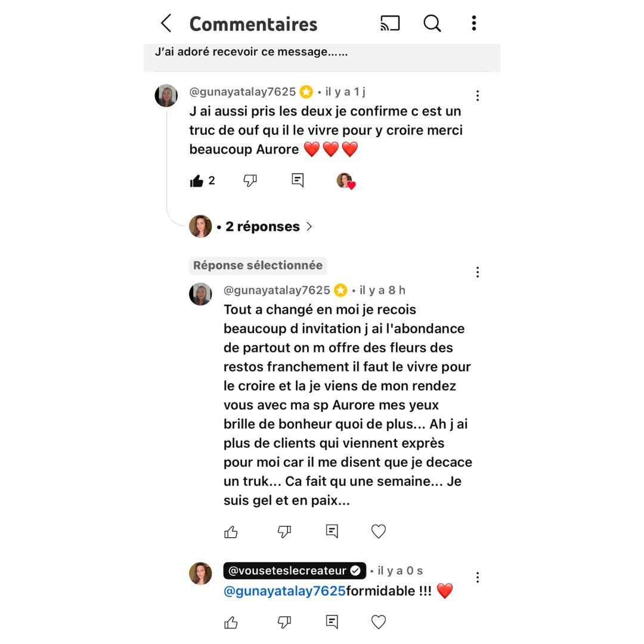This screenshot has height=644, width=644.
Task: Tap the cast to device icon
Action: pos(390,23)
